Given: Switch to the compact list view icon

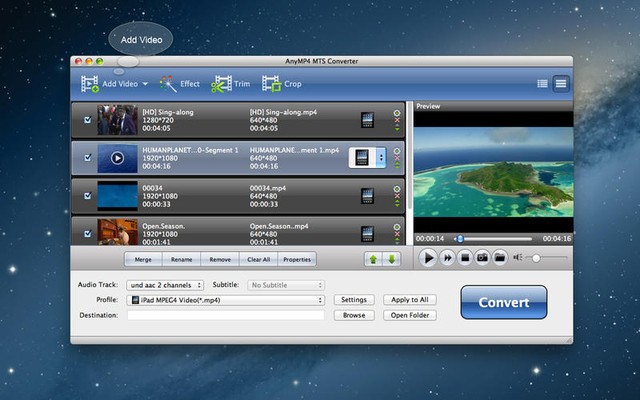Looking at the screenshot, I should (543, 84).
